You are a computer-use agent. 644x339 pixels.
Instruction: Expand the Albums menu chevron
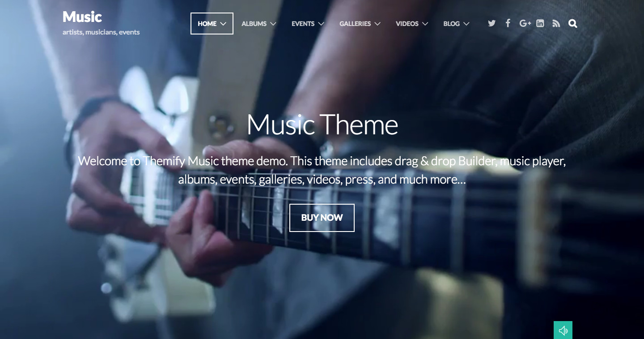(x=273, y=24)
